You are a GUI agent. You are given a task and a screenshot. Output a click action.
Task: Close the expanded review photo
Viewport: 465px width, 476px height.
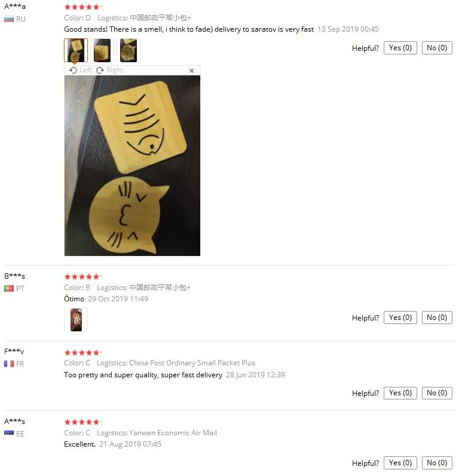point(191,71)
